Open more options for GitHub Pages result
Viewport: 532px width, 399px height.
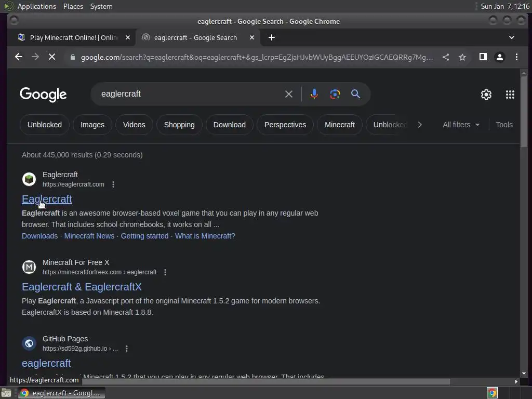(127, 349)
